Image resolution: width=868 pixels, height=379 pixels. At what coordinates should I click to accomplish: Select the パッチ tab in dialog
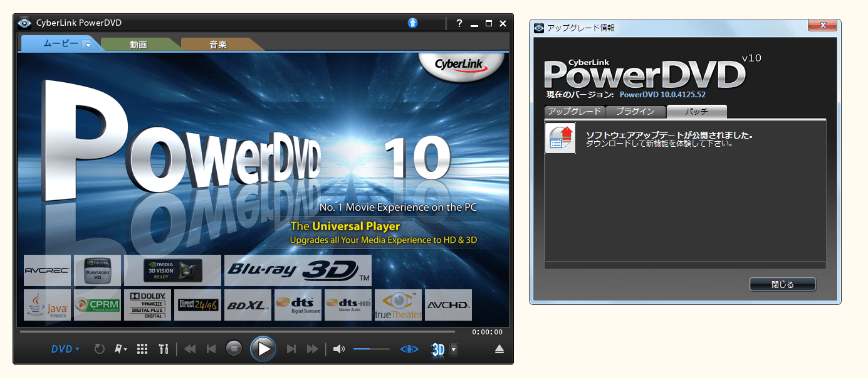coord(696,112)
